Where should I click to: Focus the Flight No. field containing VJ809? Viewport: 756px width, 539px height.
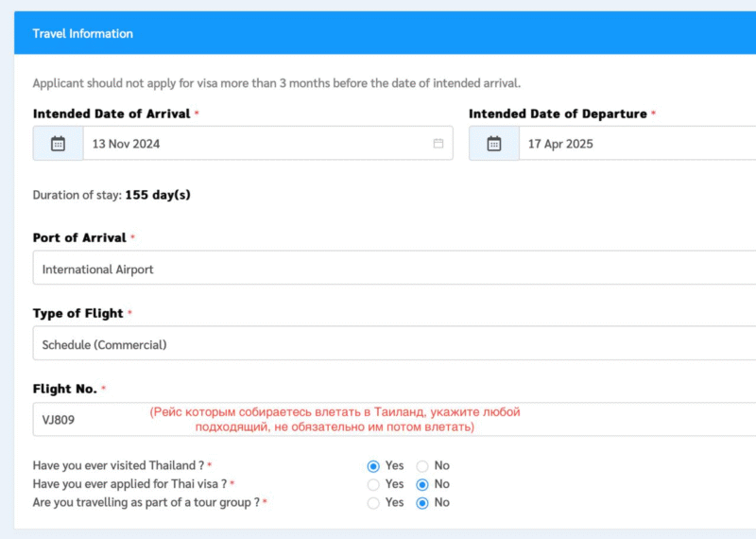click(x=85, y=419)
